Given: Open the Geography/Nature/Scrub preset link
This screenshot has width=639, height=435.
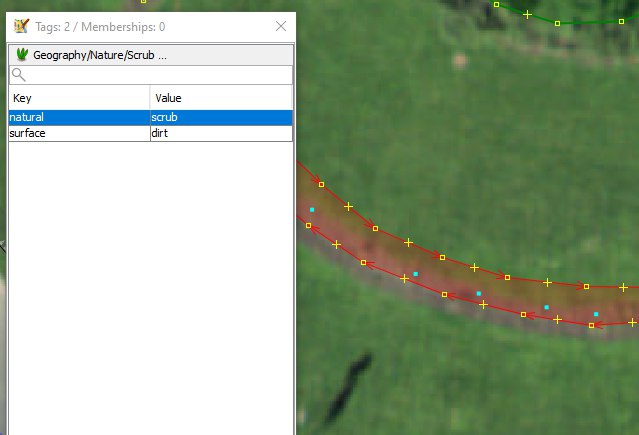Looking at the screenshot, I should click(100, 55).
